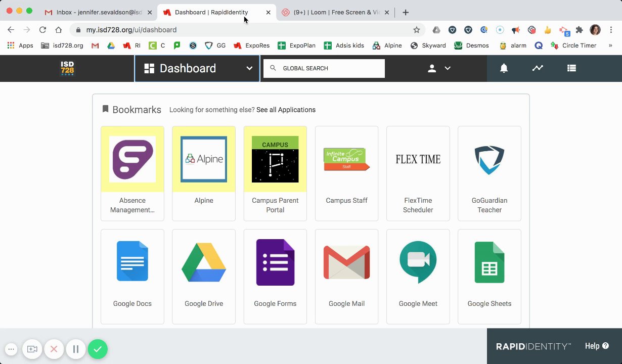
Task: Open the GG bookmark
Action: click(x=215, y=45)
